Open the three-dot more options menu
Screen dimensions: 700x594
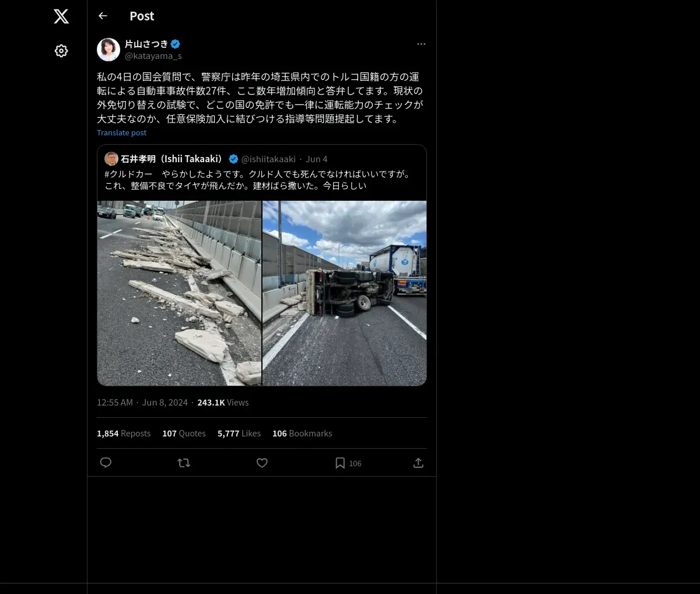[x=421, y=44]
